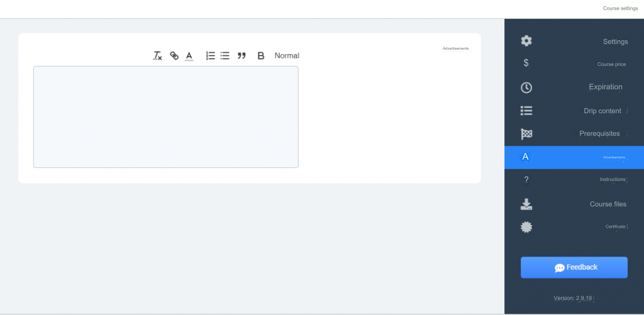Insert a link with the chain icon
Viewport: 644px width, 315px height.
tap(174, 56)
